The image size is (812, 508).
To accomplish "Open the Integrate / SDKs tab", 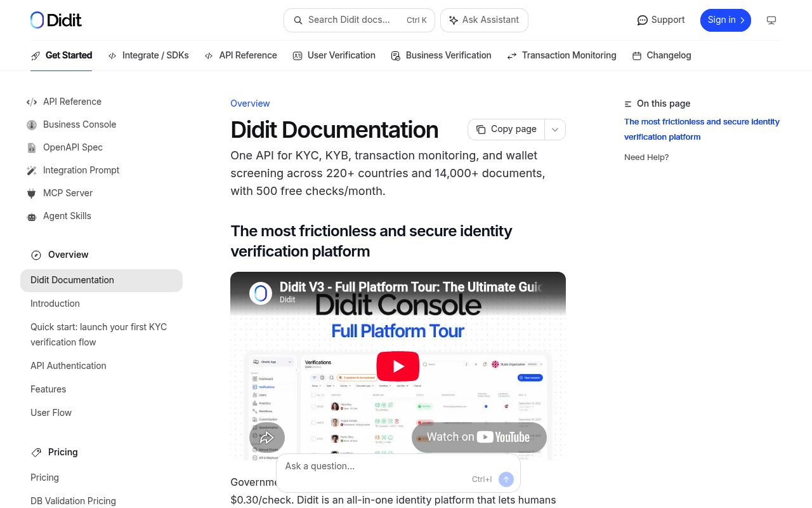I will [148, 56].
